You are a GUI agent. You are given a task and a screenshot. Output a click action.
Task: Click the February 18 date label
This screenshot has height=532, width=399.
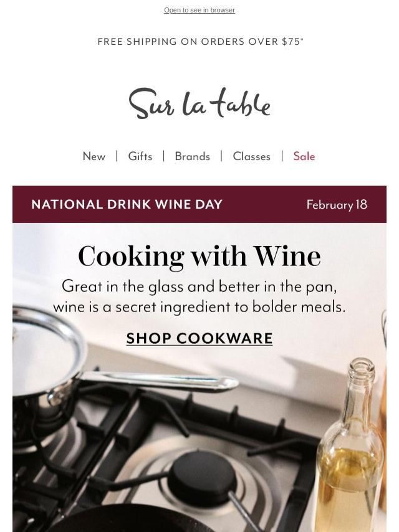pos(337,204)
